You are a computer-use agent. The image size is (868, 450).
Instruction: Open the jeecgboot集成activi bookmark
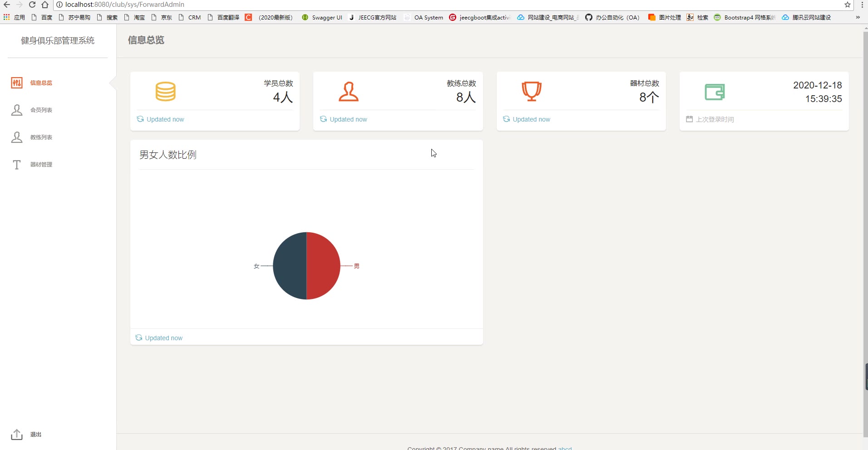(x=480, y=17)
